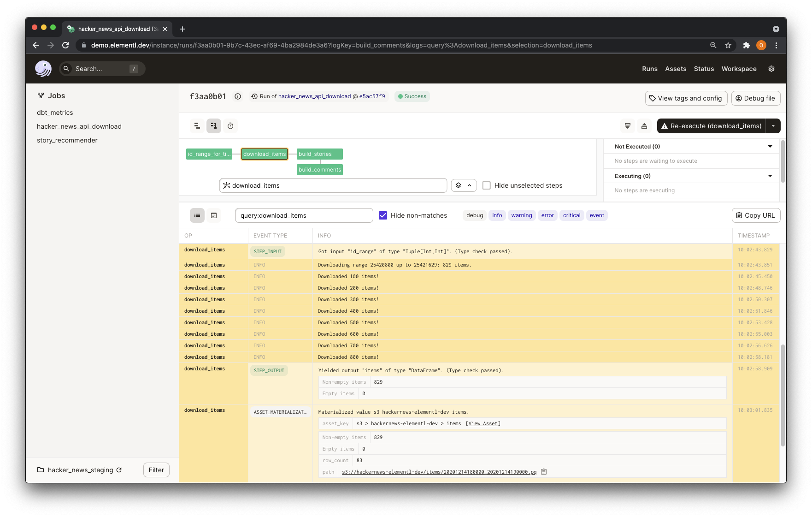Select waterfall Gantt view icon
The image size is (812, 517).
click(x=214, y=126)
